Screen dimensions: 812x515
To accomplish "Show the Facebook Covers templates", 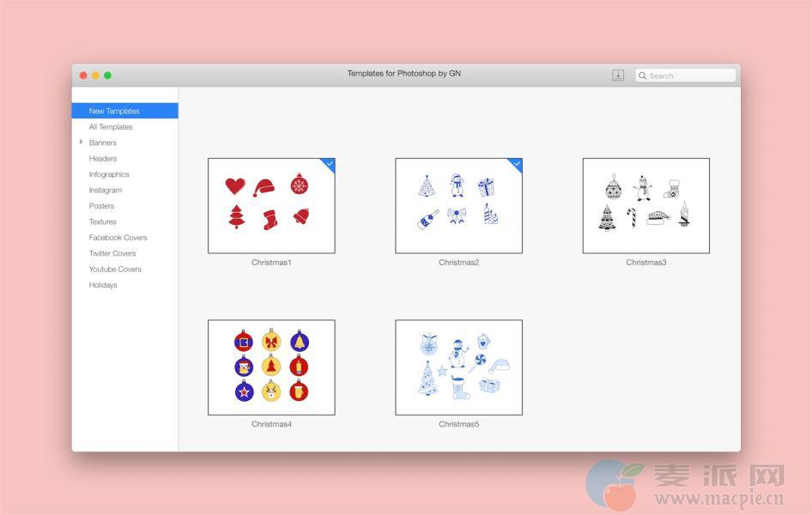I will pos(118,238).
